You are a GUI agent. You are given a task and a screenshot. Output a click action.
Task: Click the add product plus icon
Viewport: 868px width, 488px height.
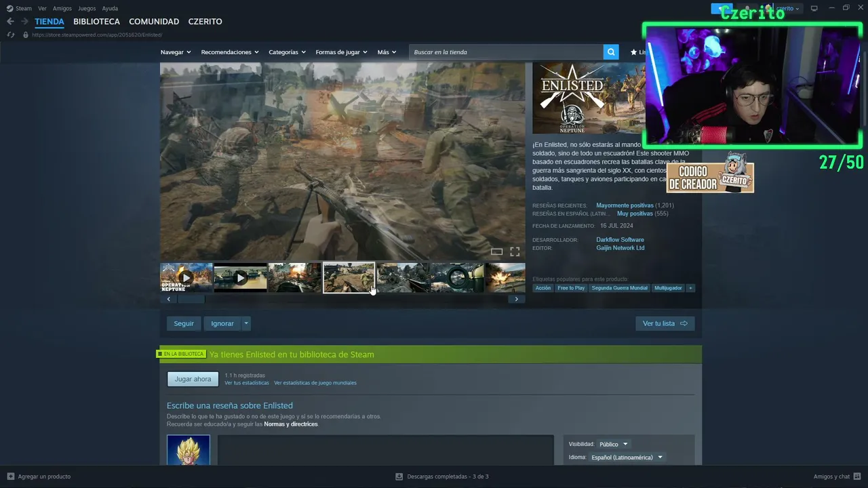(x=10, y=476)
